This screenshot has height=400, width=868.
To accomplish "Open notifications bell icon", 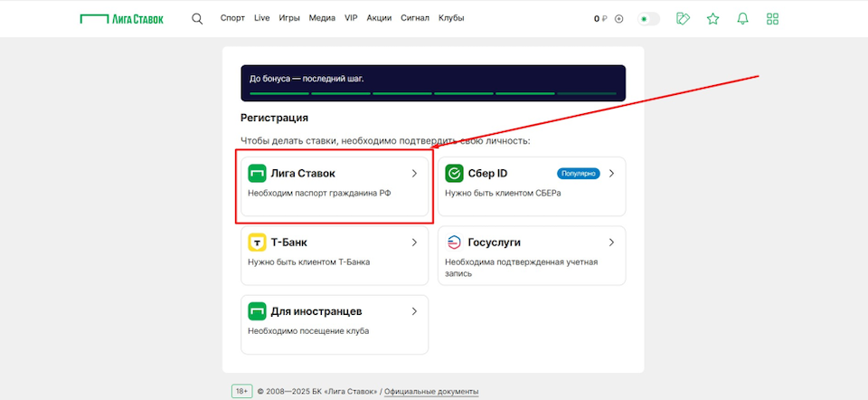I will 742,18.
